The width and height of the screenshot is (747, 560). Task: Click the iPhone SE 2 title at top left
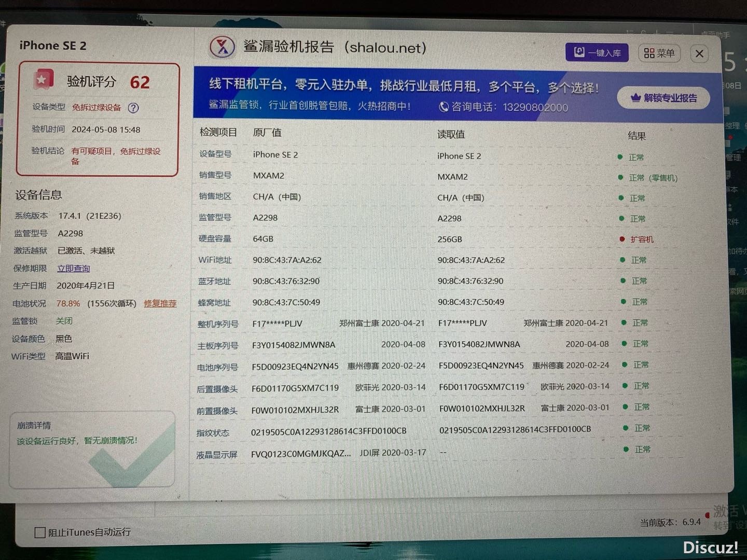click(x=53, y=46)
